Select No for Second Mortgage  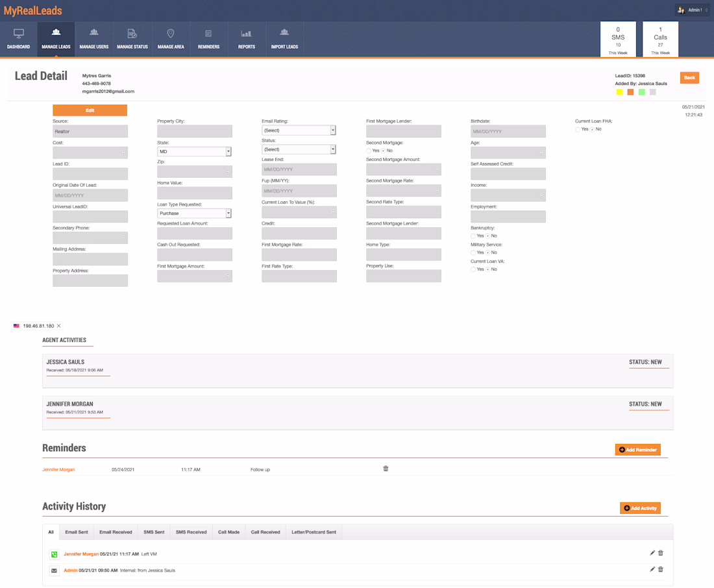383,151
